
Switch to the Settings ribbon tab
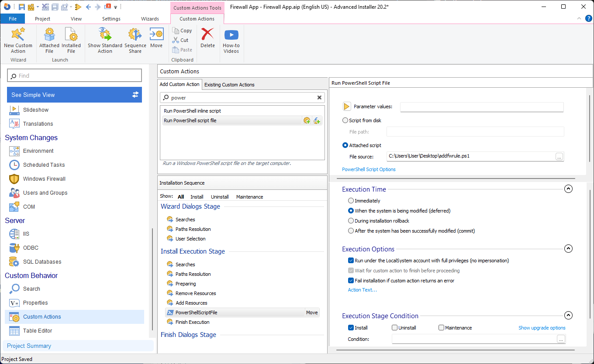(x=111, y=19)
